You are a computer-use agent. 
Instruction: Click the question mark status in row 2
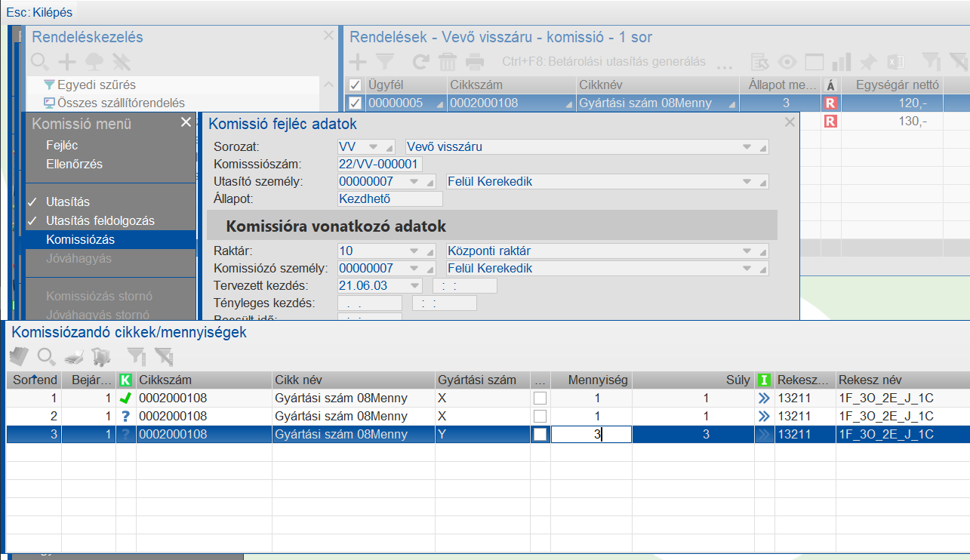(x=125, y=416)
